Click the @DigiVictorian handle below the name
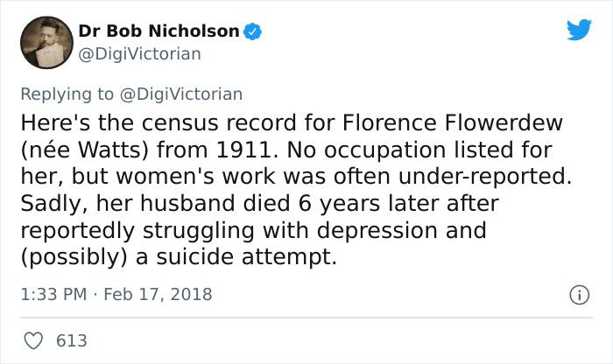The height and width of the screenshot is (364, 613). coord(139,54)
